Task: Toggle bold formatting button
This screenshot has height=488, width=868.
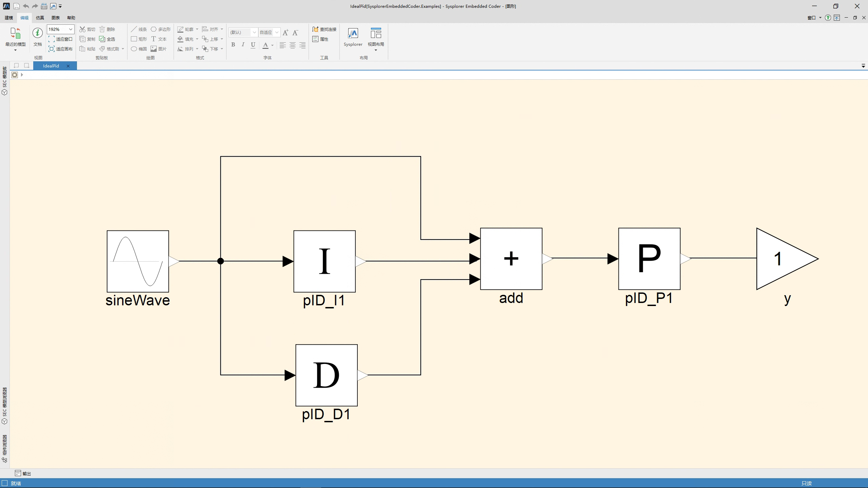Action: pos(233,45)
